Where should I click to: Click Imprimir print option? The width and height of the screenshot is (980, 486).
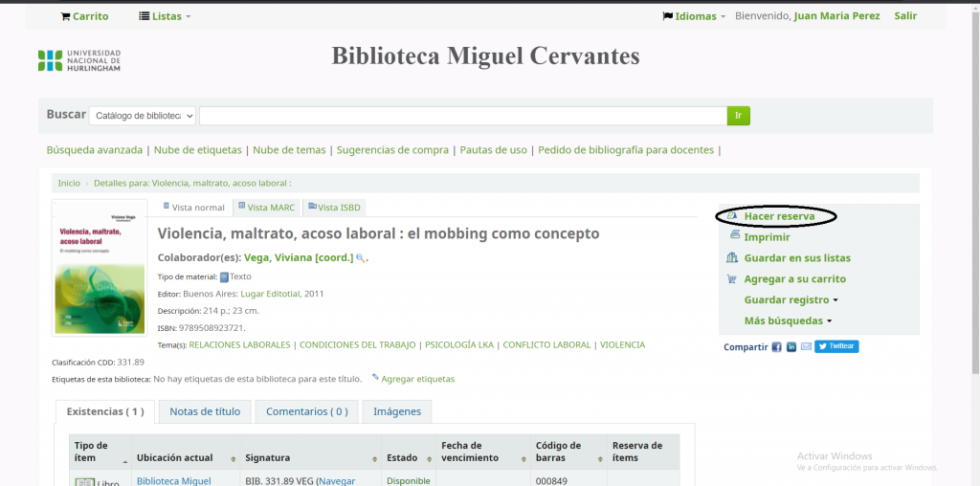coord(767,237)
